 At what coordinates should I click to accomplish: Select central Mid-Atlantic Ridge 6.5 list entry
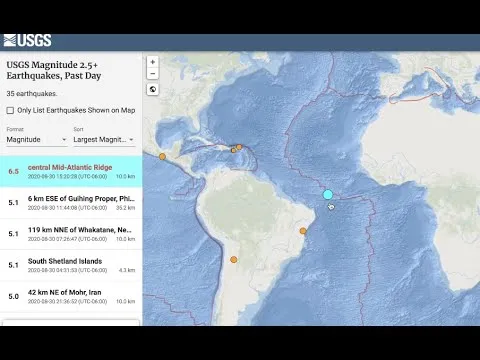tap(71, 171)
